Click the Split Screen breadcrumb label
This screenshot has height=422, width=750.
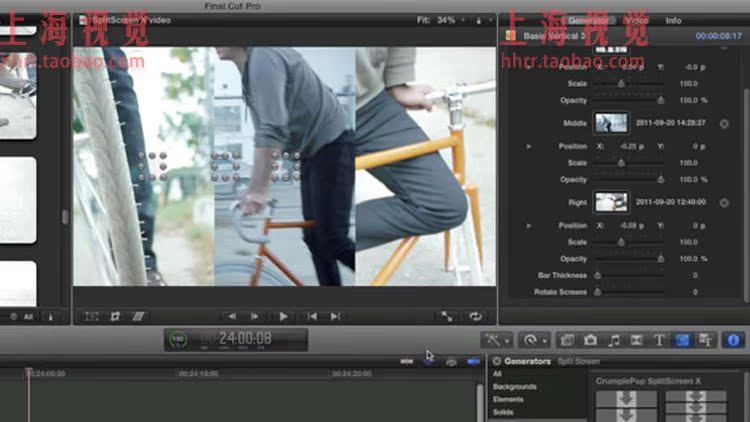point(578,361)
